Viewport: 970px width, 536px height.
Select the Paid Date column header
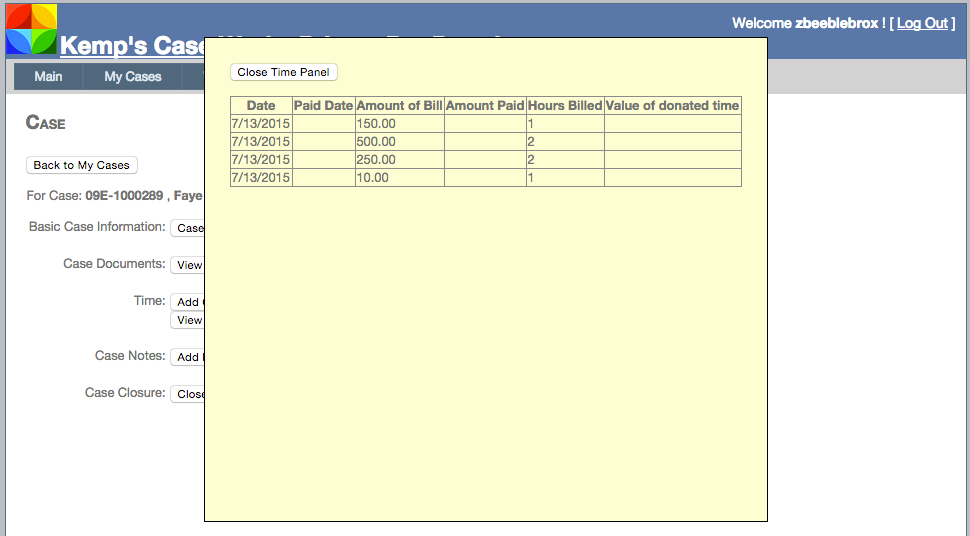(323, 106)
